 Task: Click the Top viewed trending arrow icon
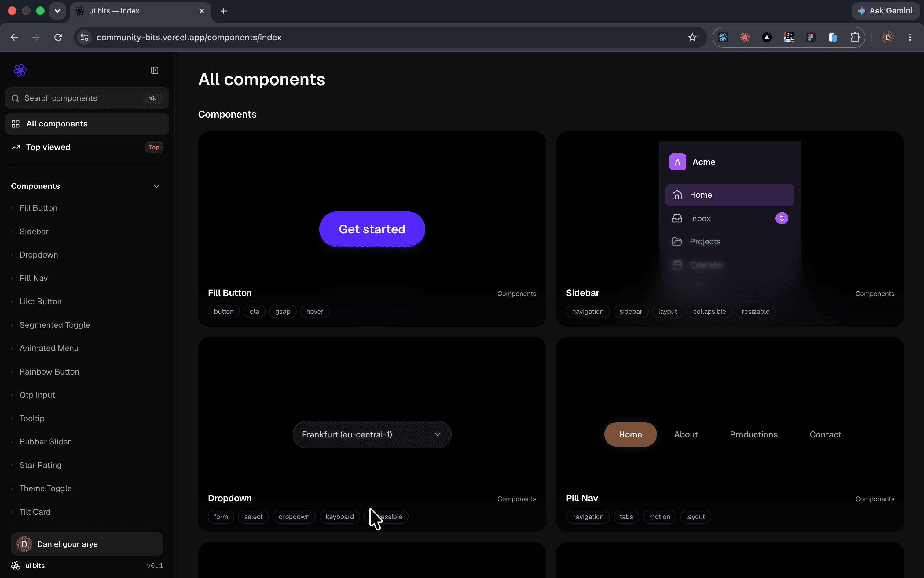(x=15, y=147)
